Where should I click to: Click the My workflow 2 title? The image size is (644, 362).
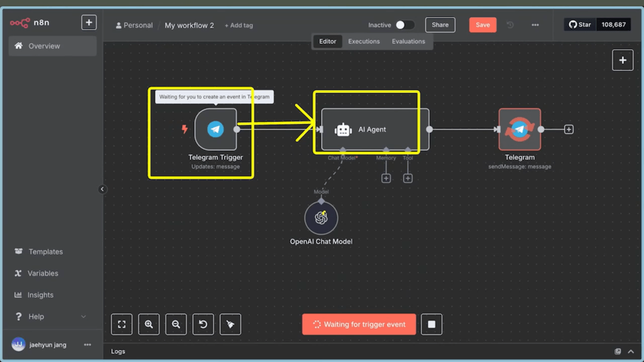coord(189,25)
